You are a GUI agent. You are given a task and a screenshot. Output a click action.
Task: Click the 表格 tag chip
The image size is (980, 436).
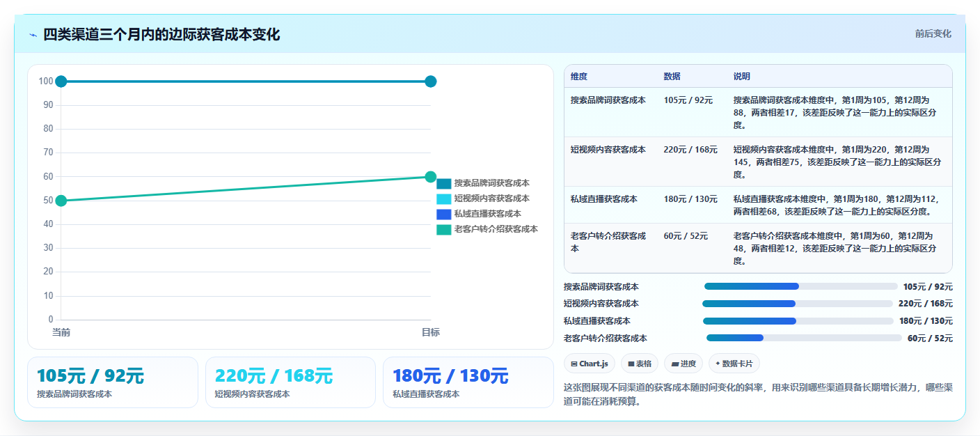pos(640,364)
